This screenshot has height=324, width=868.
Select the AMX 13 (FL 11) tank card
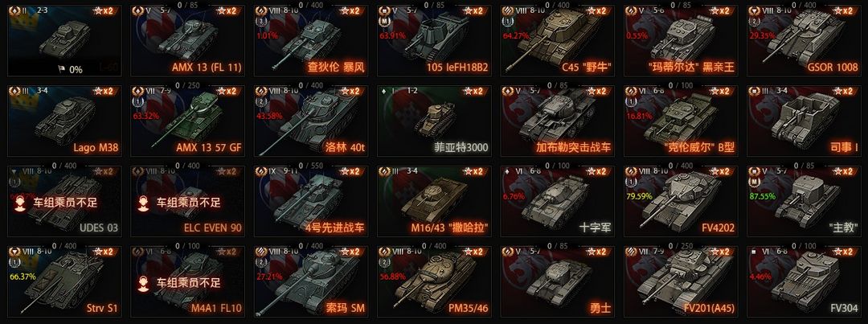[x=187, y=40]
